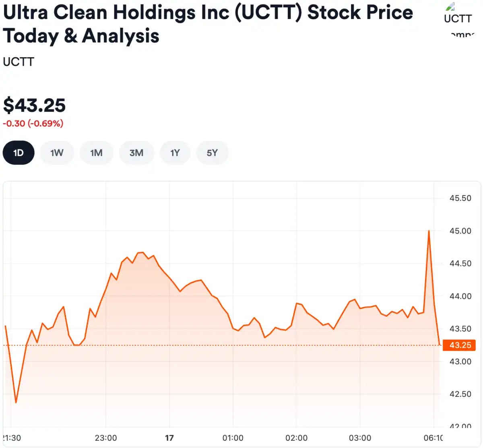
Task: Switch to the 1Y chart view
Action: tap(175, 153)
